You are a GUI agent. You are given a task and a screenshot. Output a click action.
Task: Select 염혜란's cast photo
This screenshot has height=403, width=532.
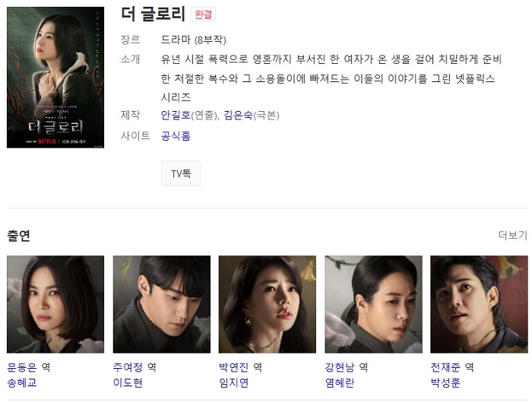pos(374,304)
